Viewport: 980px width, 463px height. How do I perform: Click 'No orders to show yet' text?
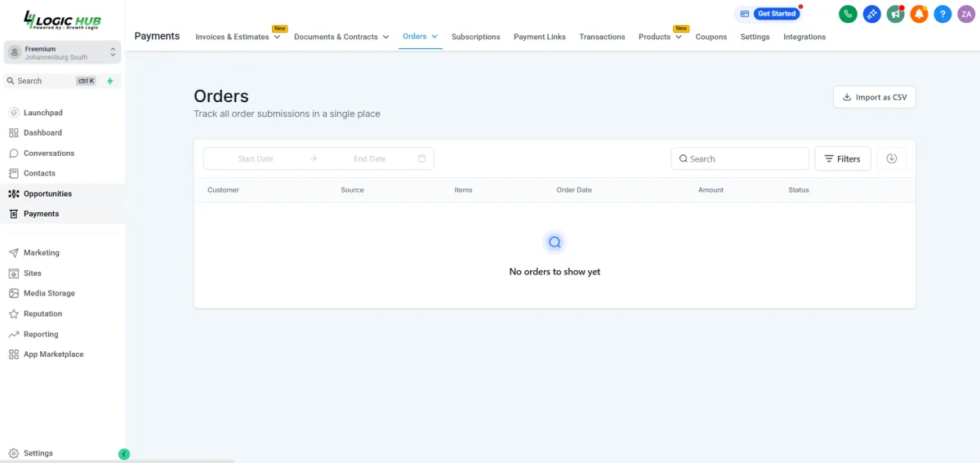(x=555, y=272)
